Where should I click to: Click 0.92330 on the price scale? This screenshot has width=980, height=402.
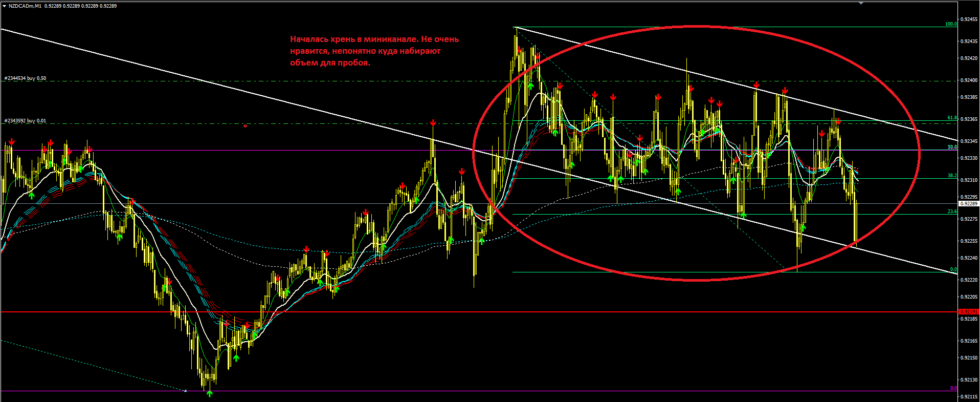(x=969, y=158)
